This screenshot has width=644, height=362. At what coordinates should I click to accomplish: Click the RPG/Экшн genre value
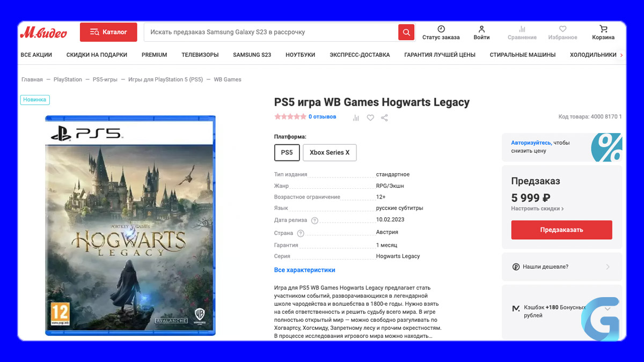[x=390, y=186]
